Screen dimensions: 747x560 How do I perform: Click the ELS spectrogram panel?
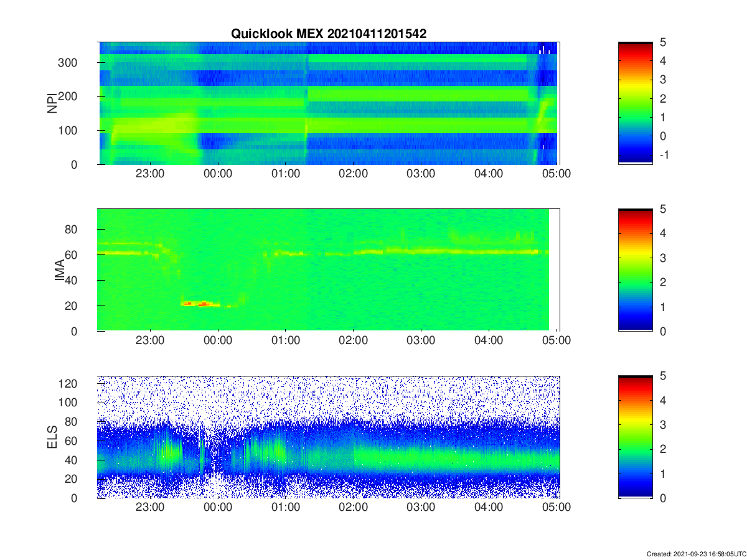pos(329,437)
